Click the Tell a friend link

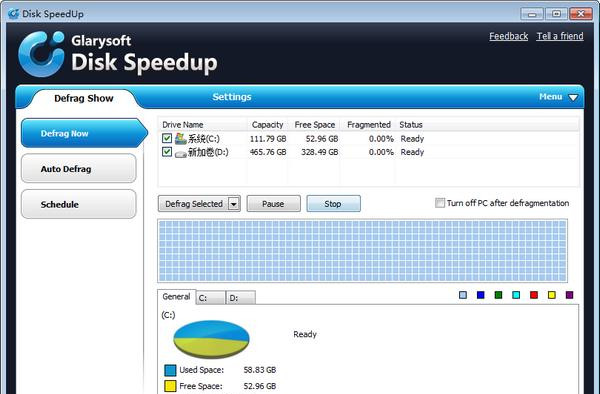coord(560,36)
